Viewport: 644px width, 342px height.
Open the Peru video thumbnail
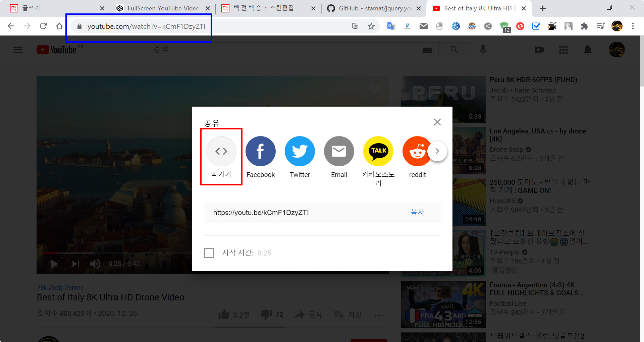(x=443, y=99)
